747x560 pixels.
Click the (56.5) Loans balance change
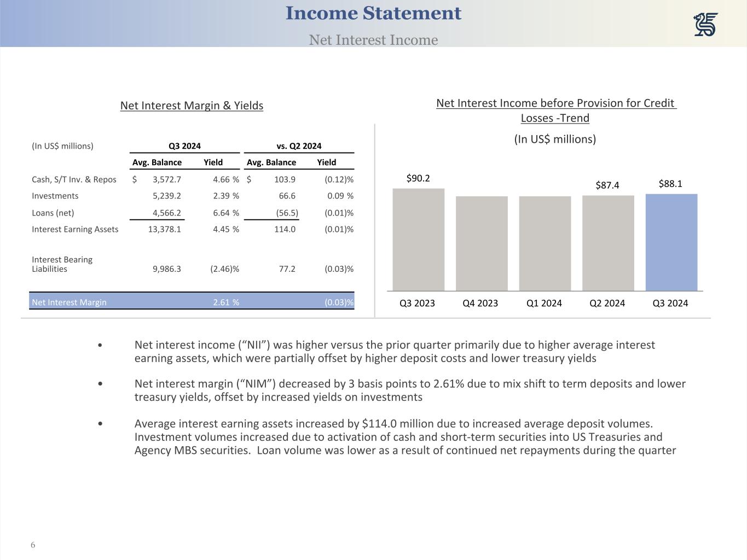[287, 213]
